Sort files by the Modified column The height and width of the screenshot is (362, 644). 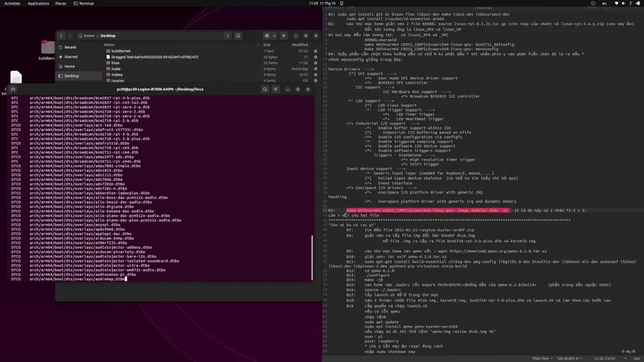300,45
